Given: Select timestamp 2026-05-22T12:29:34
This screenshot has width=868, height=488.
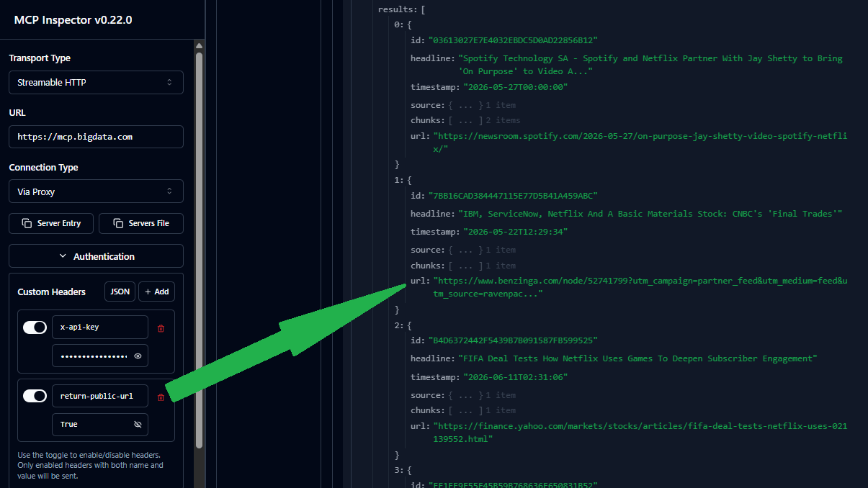Looking at the screenshot, I should click(516, 232).
